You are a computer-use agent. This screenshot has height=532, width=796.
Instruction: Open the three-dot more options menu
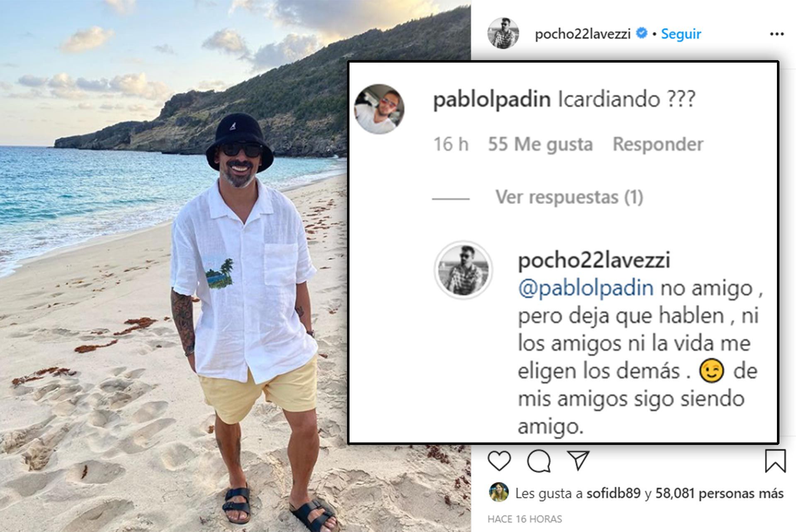(x=777, y=34)
